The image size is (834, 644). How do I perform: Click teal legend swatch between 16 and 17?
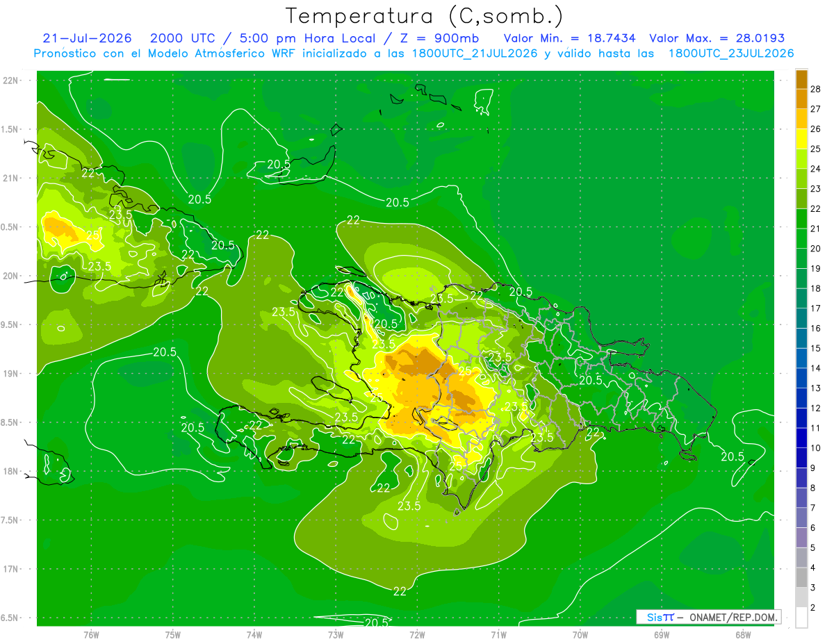pyautogui.click(x=801, y=318)
